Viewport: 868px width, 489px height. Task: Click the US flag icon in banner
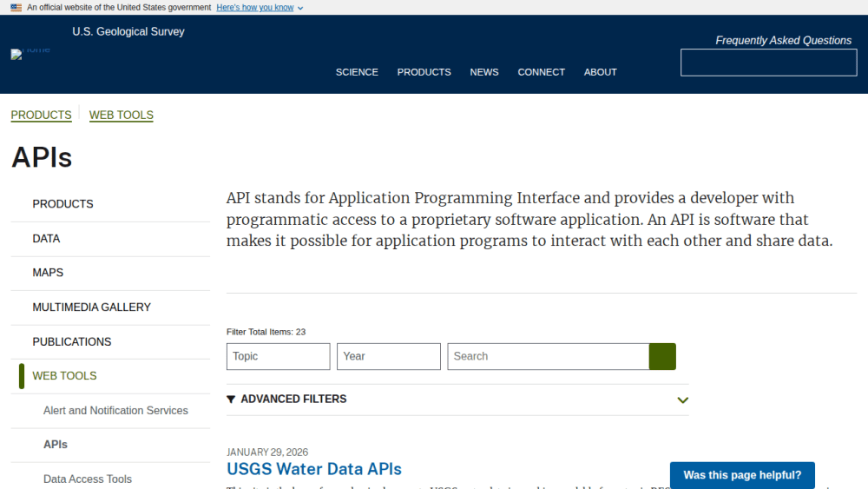pyautogui.click(x=16, y=8)
